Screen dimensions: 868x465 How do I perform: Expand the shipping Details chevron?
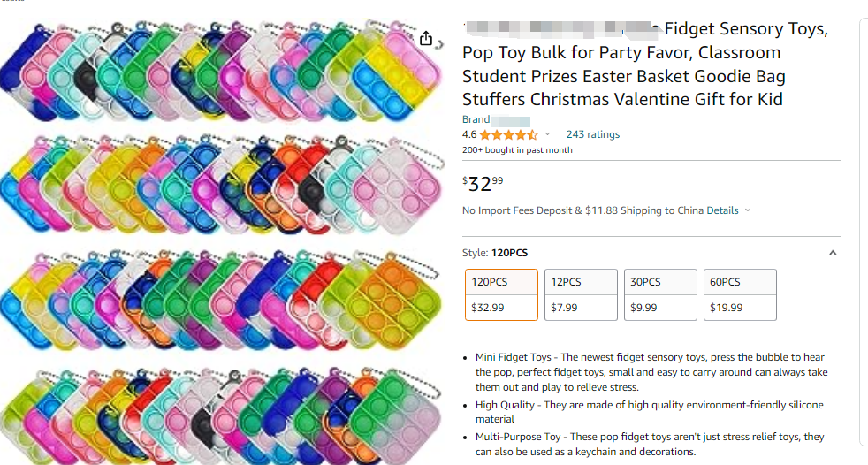(x=748, y=210)
